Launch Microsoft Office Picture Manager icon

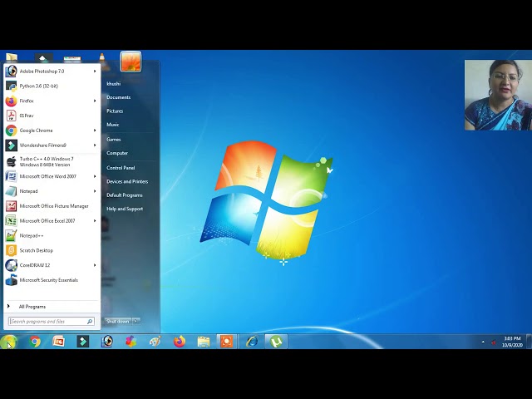pyautogui.click(x=11, y=206)
